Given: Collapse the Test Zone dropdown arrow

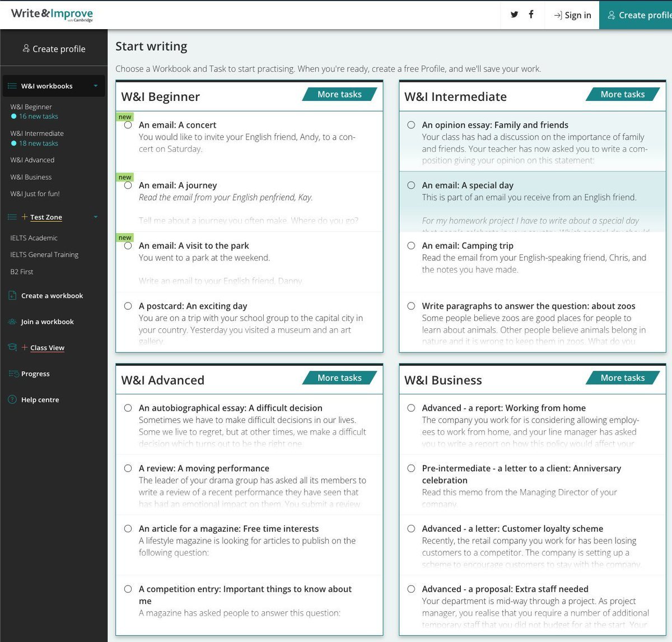Looking at the screenshot, I should click(x=96, y=217).
